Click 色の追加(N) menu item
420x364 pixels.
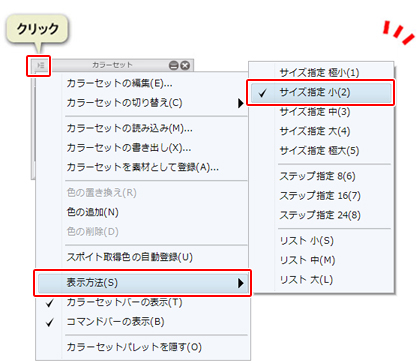pyautogui.click(x=93, y=212)
